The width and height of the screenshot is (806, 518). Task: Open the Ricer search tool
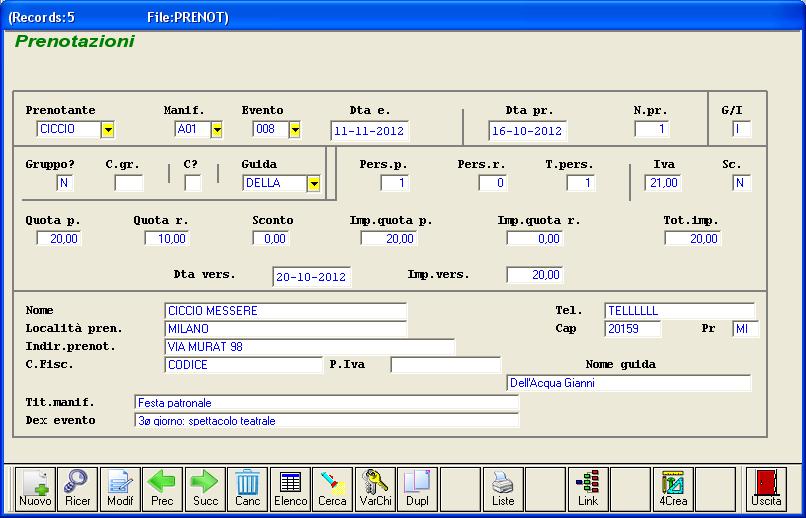click(x=77, y=489)
